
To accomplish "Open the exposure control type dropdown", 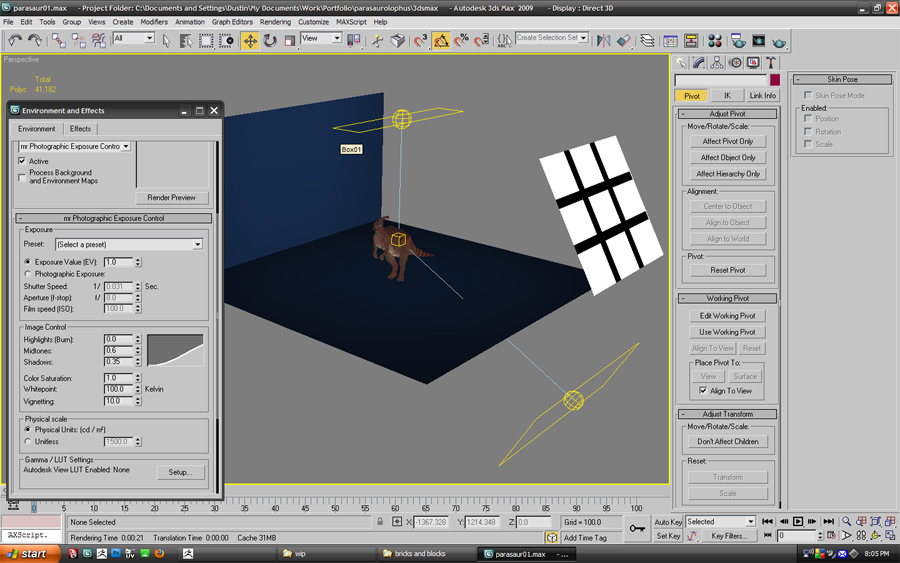I will click(x=126, y=146).
